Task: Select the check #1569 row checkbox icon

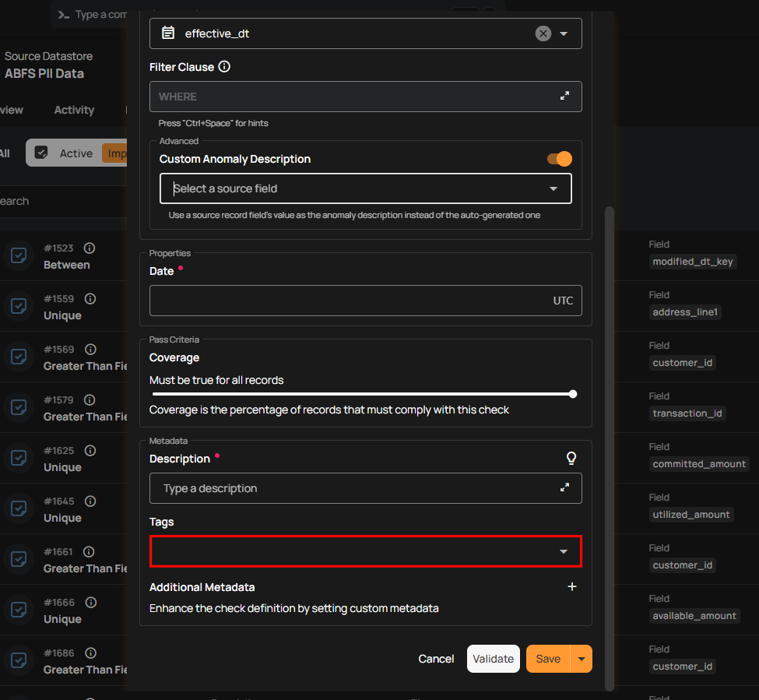Action: [19, 357]
